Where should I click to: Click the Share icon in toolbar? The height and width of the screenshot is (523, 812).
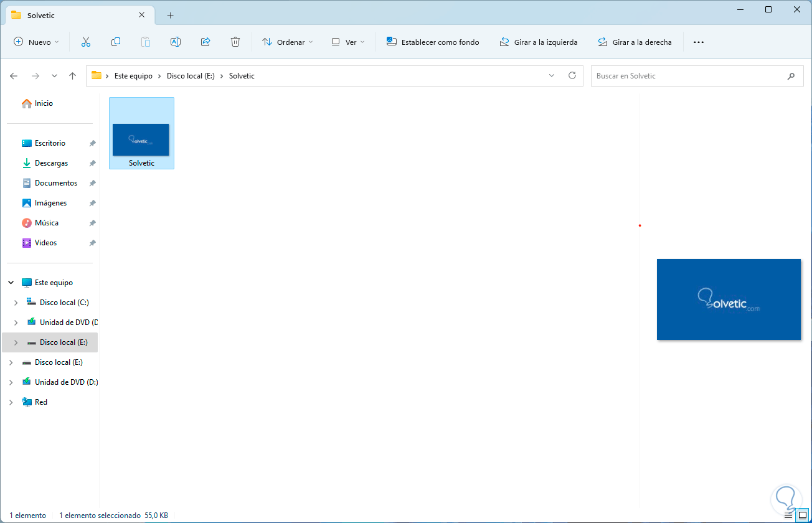(205, 42)
